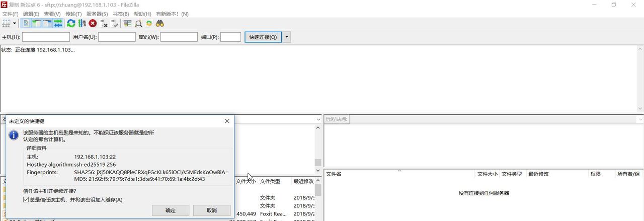644x221 pixels.
Task: Open the 查看(V) menu
Action: pyautogui.click(x=52, y=14)
